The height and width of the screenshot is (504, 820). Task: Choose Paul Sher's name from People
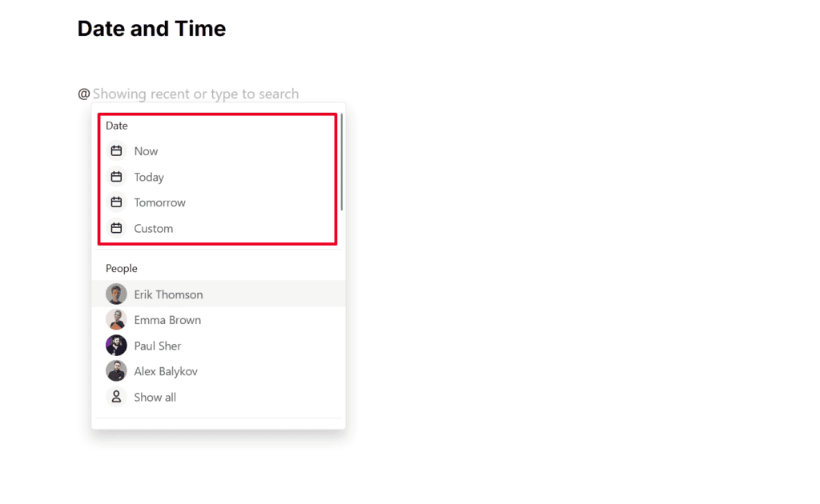pyautogui.click(x=158, y=346)
